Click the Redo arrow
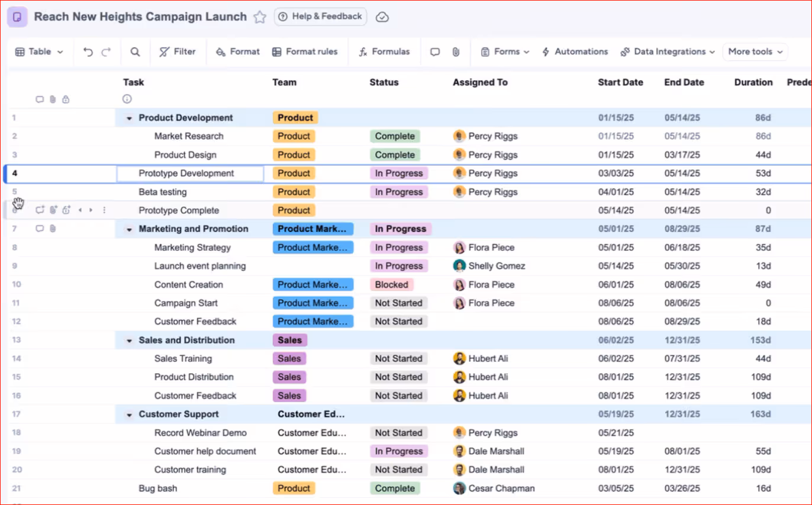The width and height of the screenshot is (812, 505). click(106, 52)
